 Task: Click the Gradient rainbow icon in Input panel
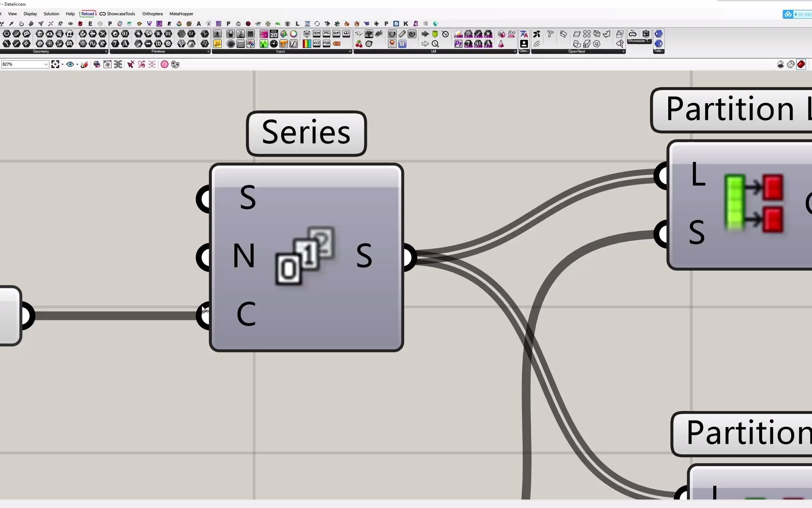[307, 44]
